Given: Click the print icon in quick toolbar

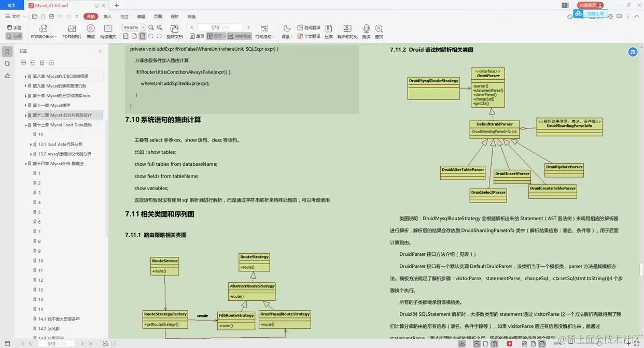Looking at the screenshot, I should pos(52,17).
